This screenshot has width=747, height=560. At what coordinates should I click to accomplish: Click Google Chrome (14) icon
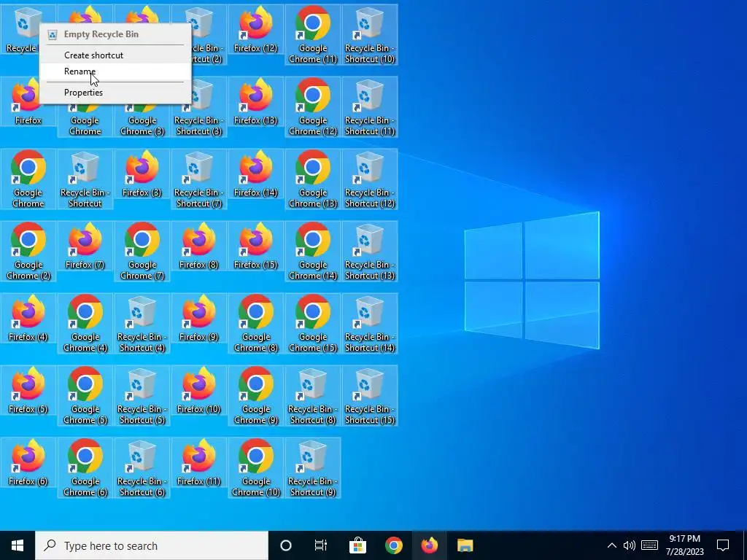pyautogui.click(x=312, y=252)
